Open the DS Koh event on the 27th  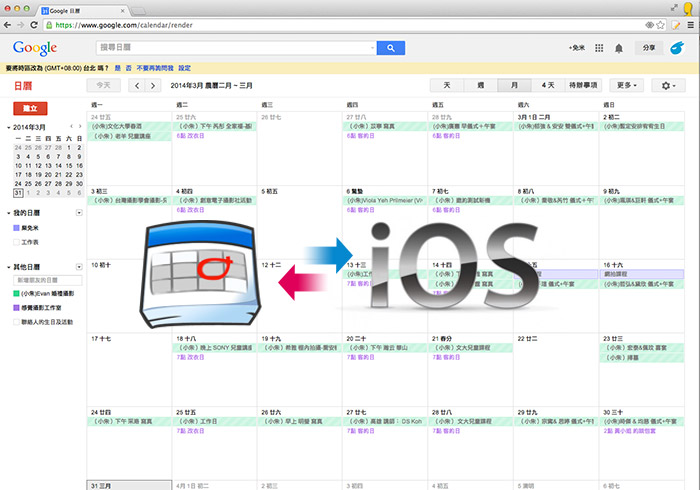tap(385, 421)
